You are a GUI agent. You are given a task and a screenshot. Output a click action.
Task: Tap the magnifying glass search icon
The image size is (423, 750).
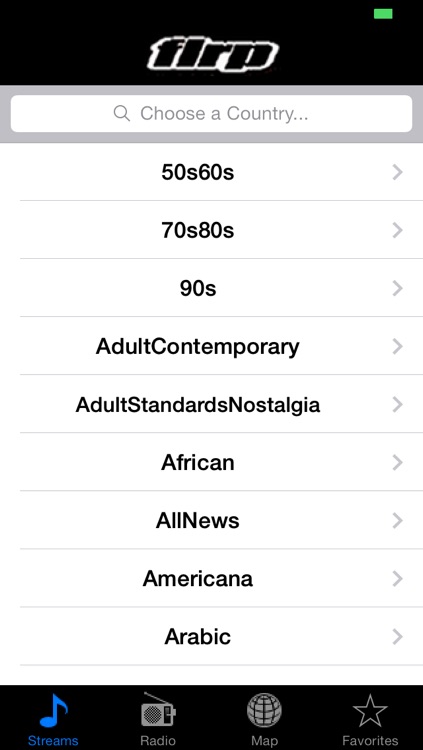122,113
